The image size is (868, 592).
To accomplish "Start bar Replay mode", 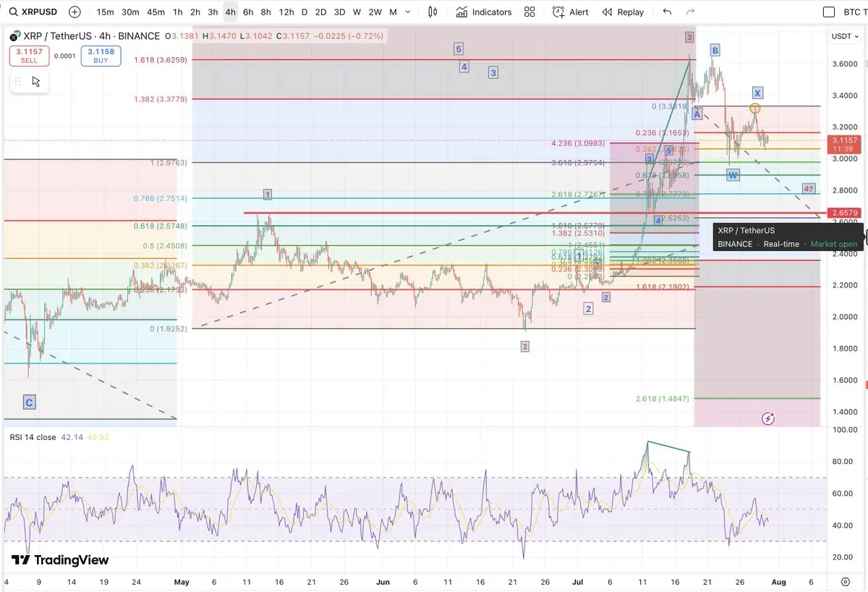I will coord(623,12).
